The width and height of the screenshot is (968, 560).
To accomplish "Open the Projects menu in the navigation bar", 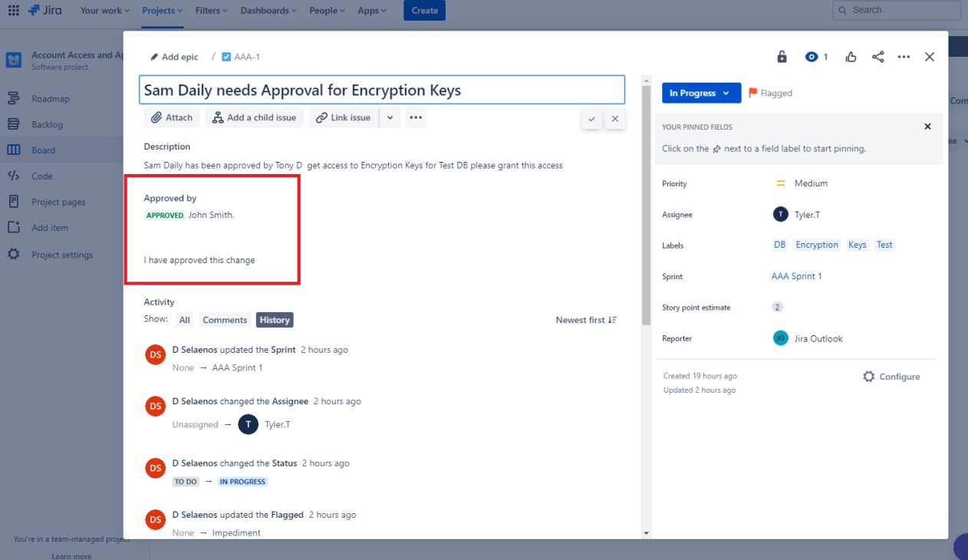I will click(x=160, y=10).
